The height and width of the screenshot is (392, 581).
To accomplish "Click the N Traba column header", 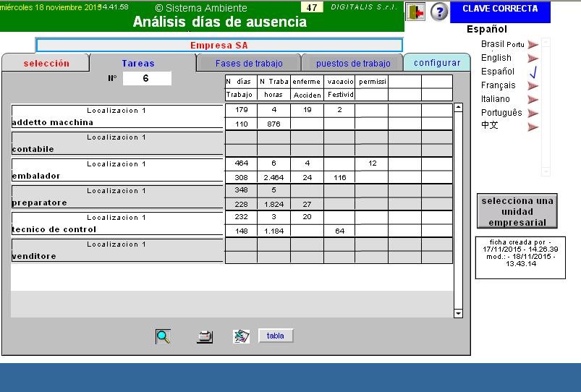I will pyautogui.click(x=273, y=82).
